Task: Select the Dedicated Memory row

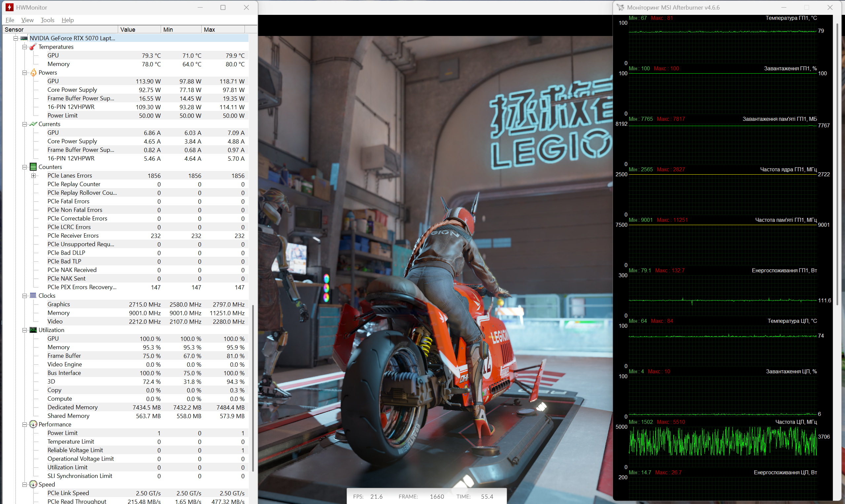Action: pos(72,407)
